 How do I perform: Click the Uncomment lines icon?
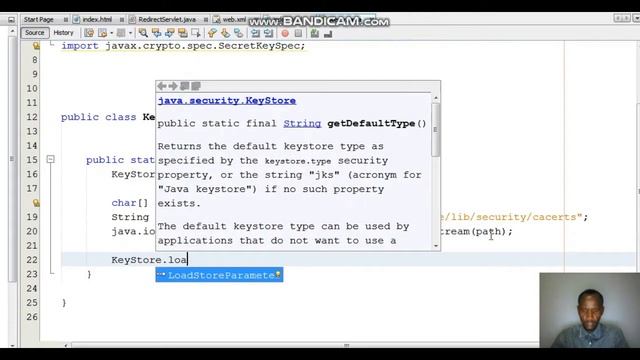(328, 33)
